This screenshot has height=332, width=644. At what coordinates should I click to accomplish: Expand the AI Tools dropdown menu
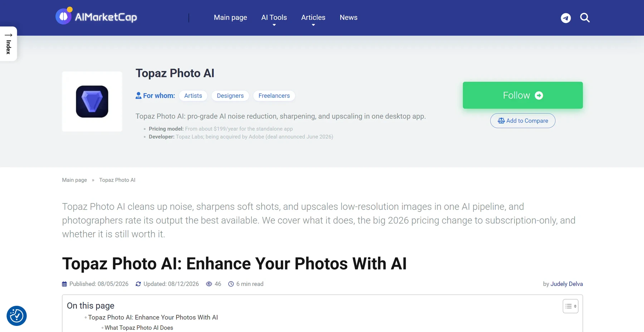coord(274,18)
